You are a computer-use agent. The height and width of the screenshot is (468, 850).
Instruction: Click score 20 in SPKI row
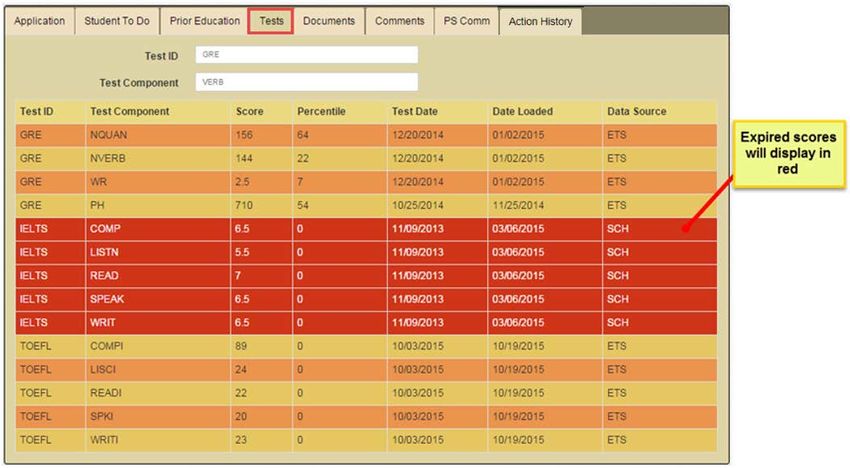tap(261, 416)
